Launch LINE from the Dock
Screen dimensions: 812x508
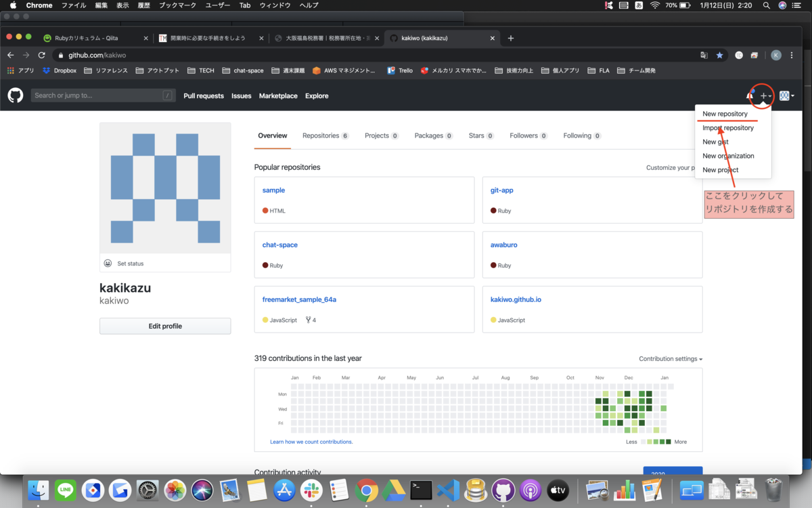(66, 490)
